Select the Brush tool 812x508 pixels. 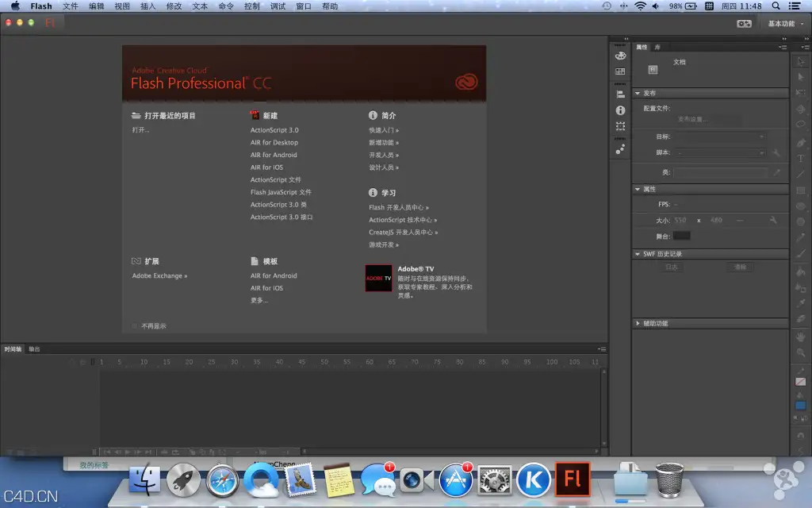click(x=801, y=253)
